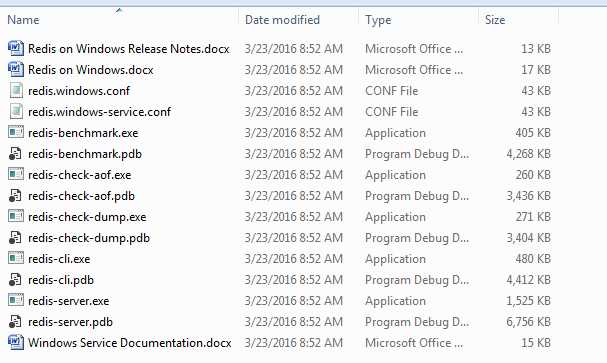Select the redis-cli.pdb file row
The image size is (607, 363).
coord(279,280)
